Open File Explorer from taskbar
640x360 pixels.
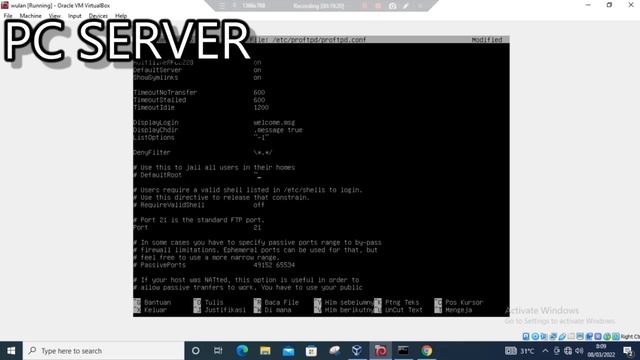(x=265, y=351)
